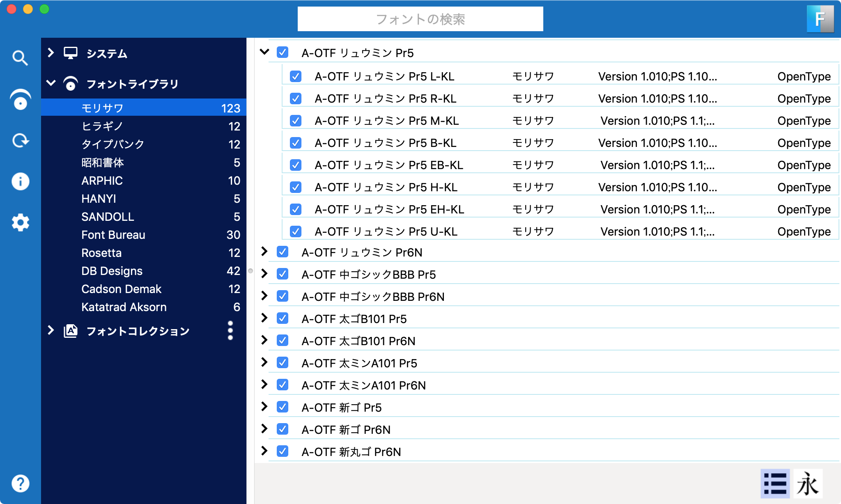Expand the A-OTF 中ゴシックBBB Pr5 family

tap(264, 274)
